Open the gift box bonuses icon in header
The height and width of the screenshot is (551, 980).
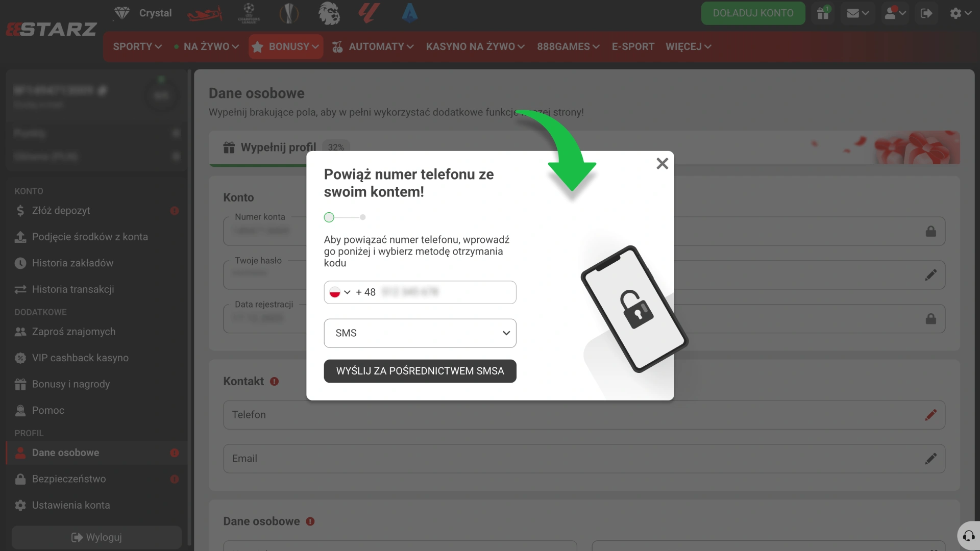click(823, 13)
